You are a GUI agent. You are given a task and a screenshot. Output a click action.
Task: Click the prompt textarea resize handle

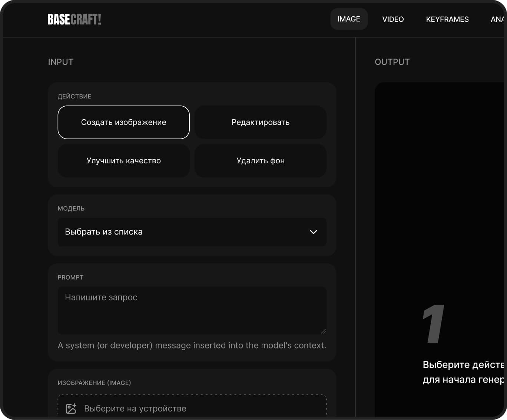[323, 331]
